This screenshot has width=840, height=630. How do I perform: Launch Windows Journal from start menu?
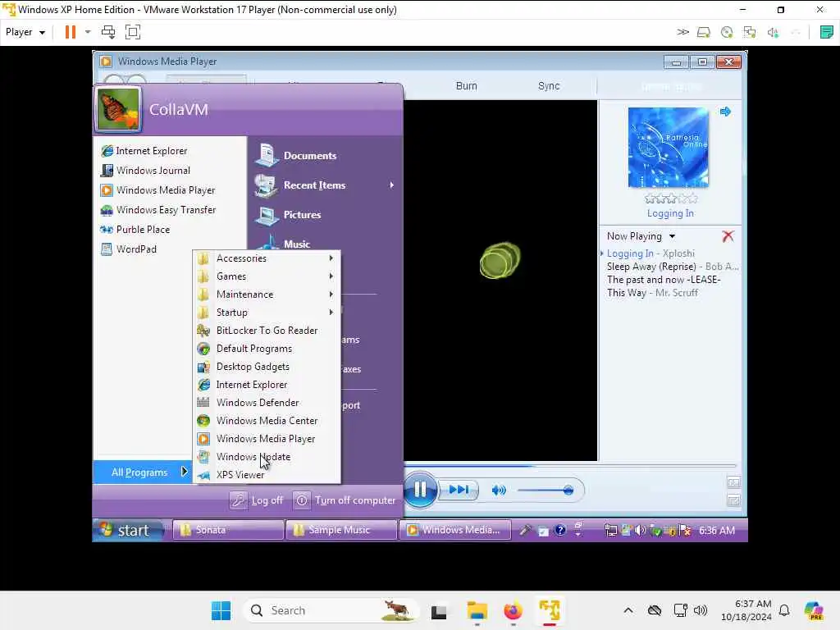tap(145, 171)
